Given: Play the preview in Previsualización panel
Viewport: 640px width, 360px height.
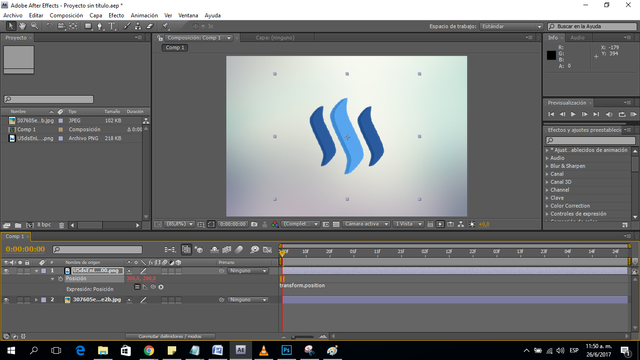Looking at the screenshot, I should coord(573,114).
